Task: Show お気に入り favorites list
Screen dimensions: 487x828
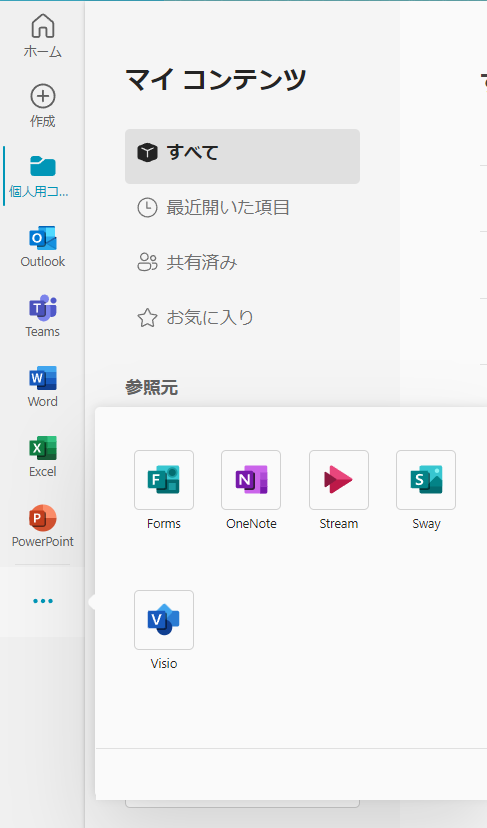Action: tap(242, 317)
